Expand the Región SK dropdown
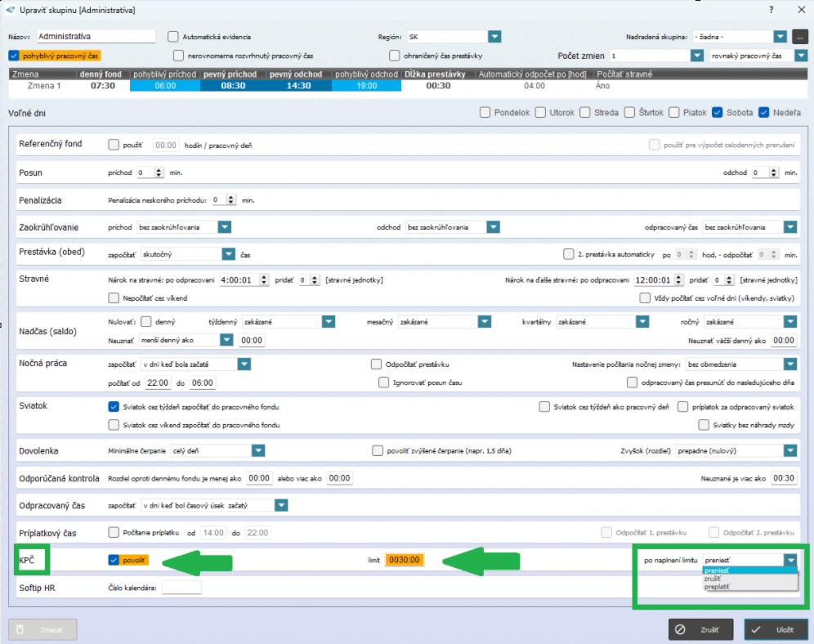 (494, 37)
